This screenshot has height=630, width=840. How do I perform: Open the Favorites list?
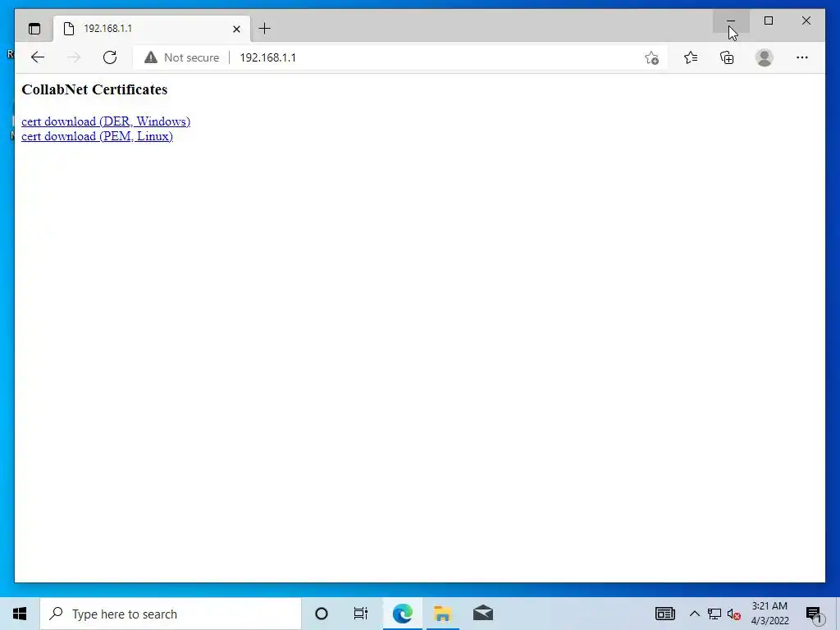pos(691,57)
